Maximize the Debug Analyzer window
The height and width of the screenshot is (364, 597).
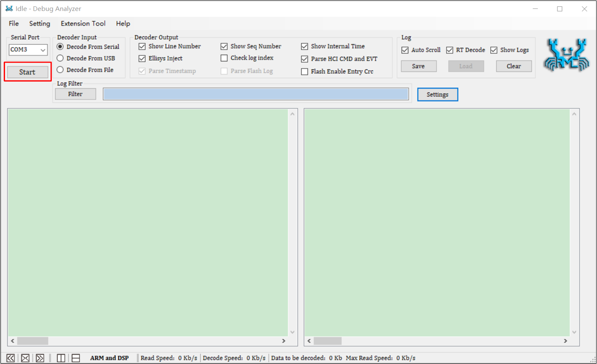560,9
